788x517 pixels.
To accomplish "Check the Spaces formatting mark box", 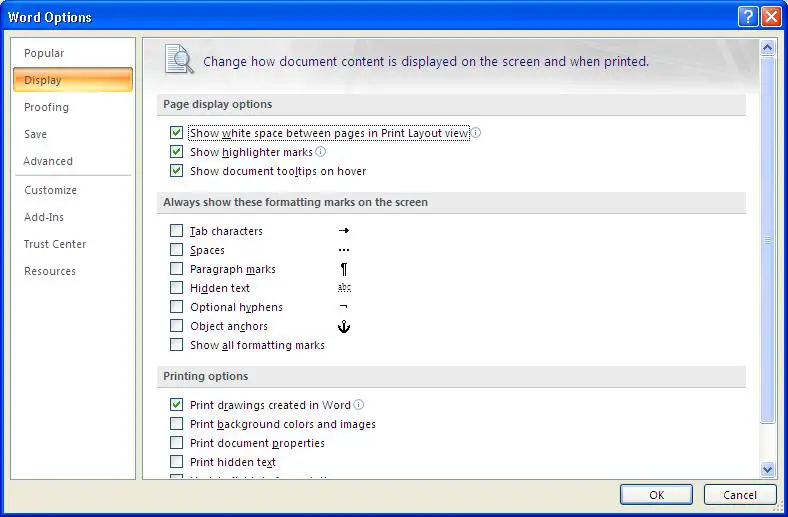I will tap(176, 250).
